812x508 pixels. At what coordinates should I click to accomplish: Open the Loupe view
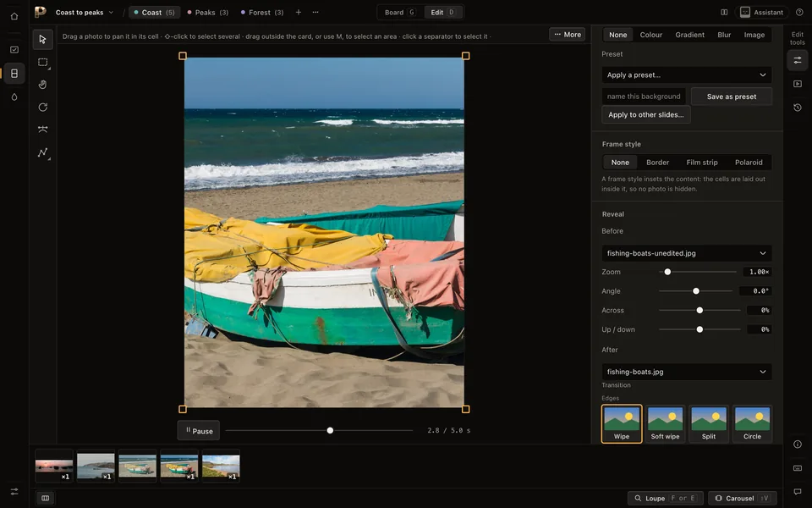click(666, 498)
